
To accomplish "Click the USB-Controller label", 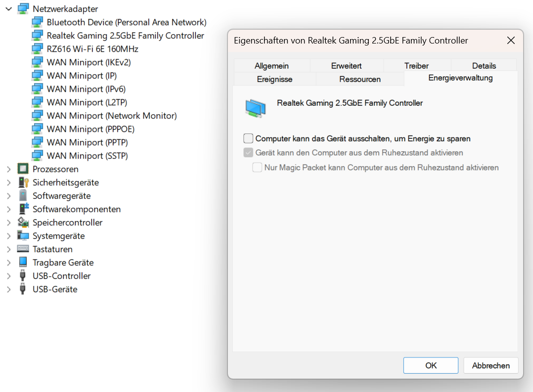I will [61, 276].
